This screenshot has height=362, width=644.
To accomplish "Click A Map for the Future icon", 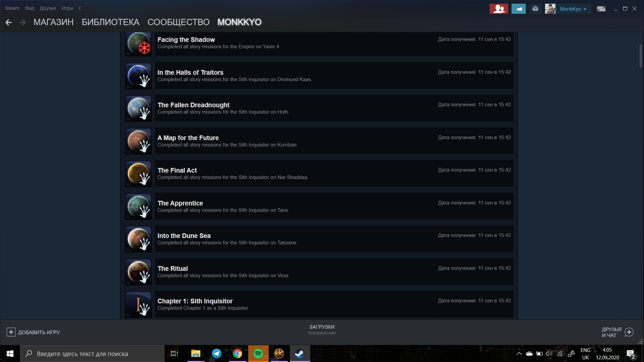I will click(x=139, y=141).
